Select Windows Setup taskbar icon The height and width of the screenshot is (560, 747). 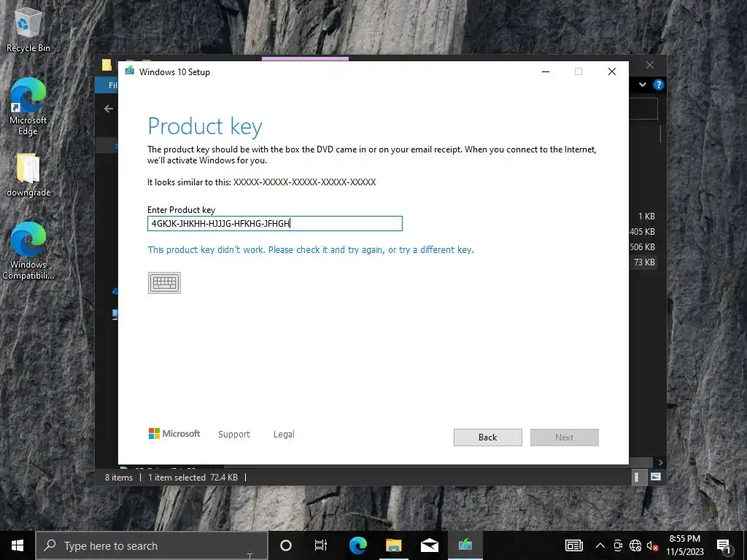click(x=465, y=545)
